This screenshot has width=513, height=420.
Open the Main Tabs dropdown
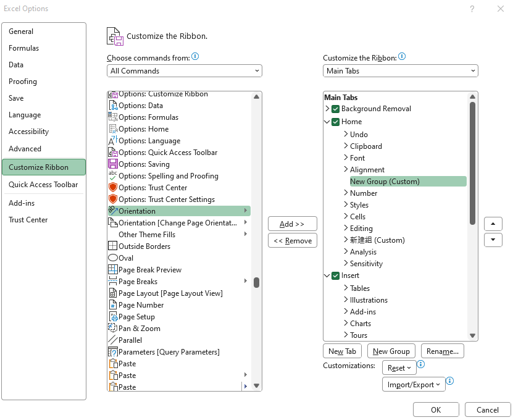click(x=401, y=71)
